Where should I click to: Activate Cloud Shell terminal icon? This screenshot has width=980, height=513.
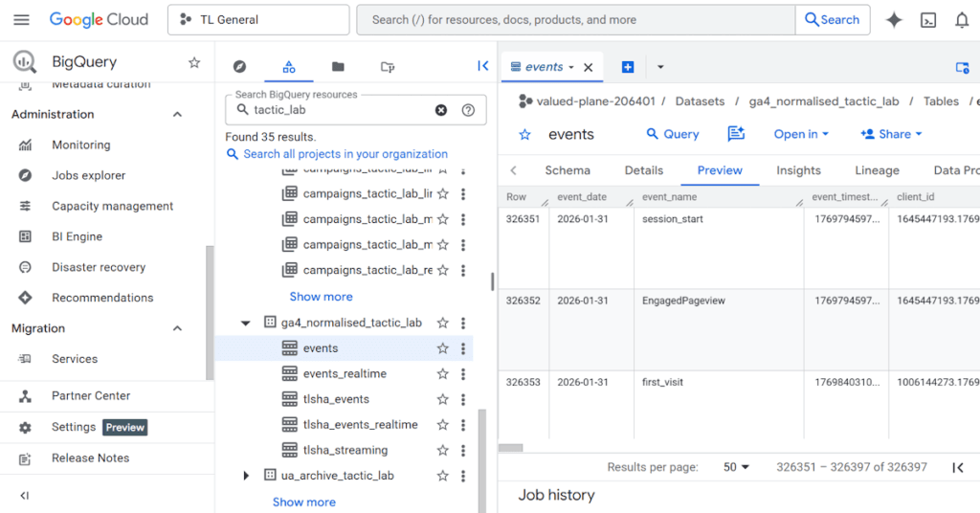pos(927,20)
